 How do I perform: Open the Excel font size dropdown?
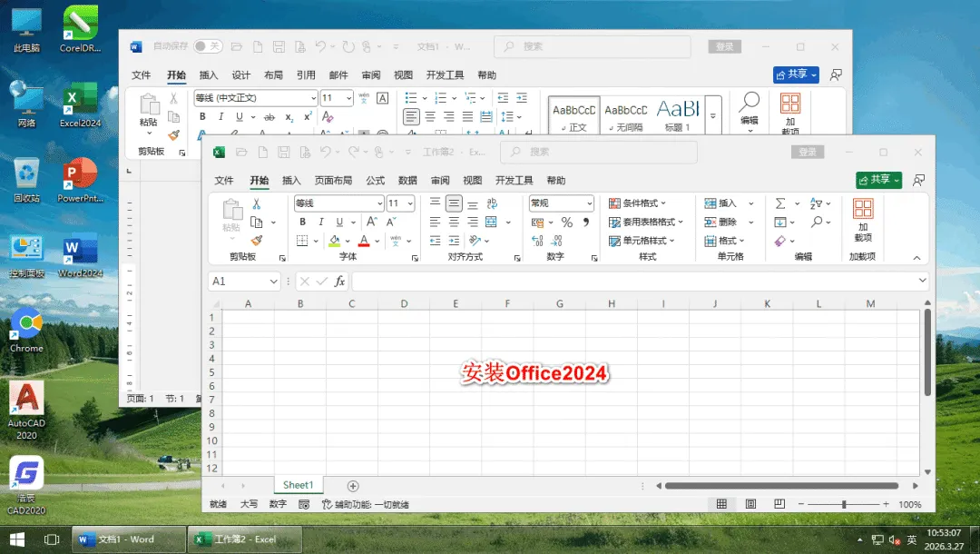[410, 203]
